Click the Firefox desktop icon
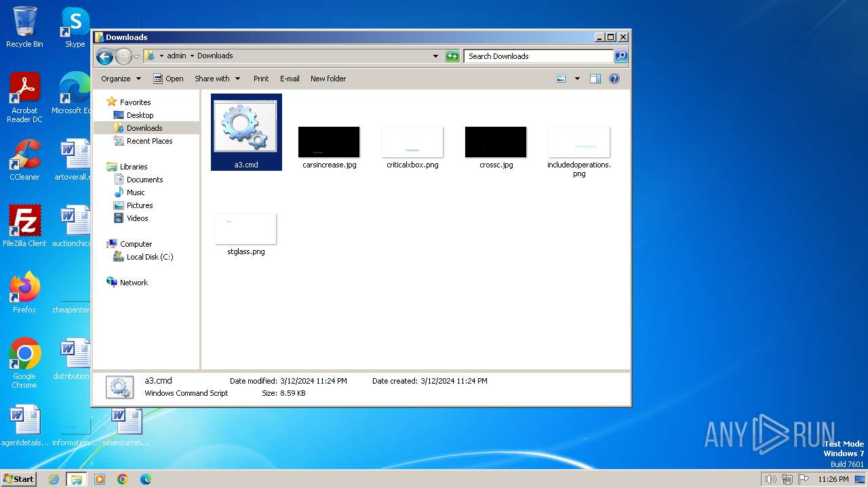The height and width of the screenshot is (488, 868). coord(24,292)
